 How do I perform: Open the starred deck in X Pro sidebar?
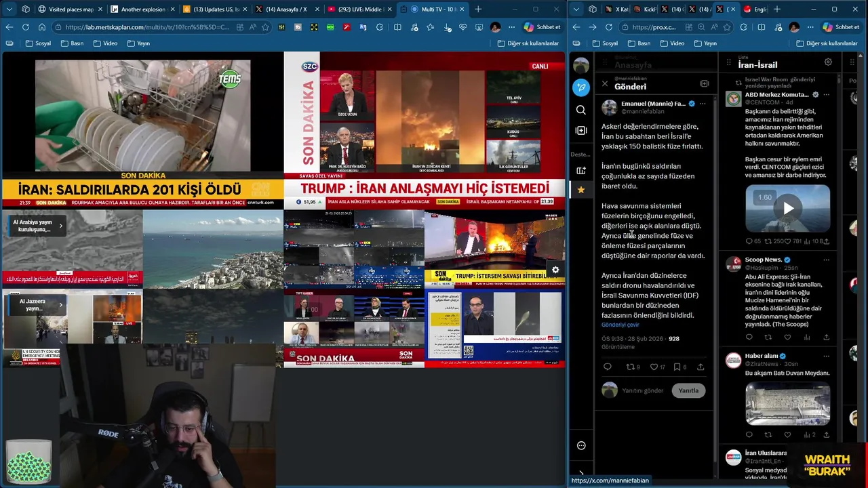click(581, 190)
